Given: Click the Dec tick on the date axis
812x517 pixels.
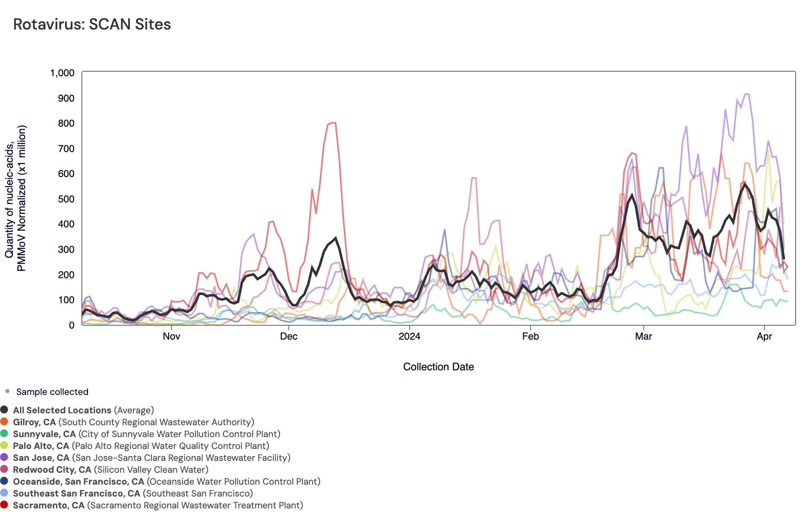Looking at the screenshot, I should 289,336.
